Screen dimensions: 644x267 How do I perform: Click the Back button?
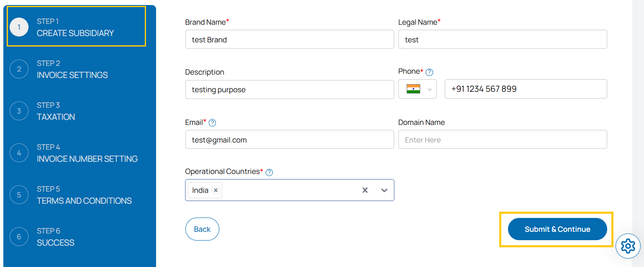(202, 229)
